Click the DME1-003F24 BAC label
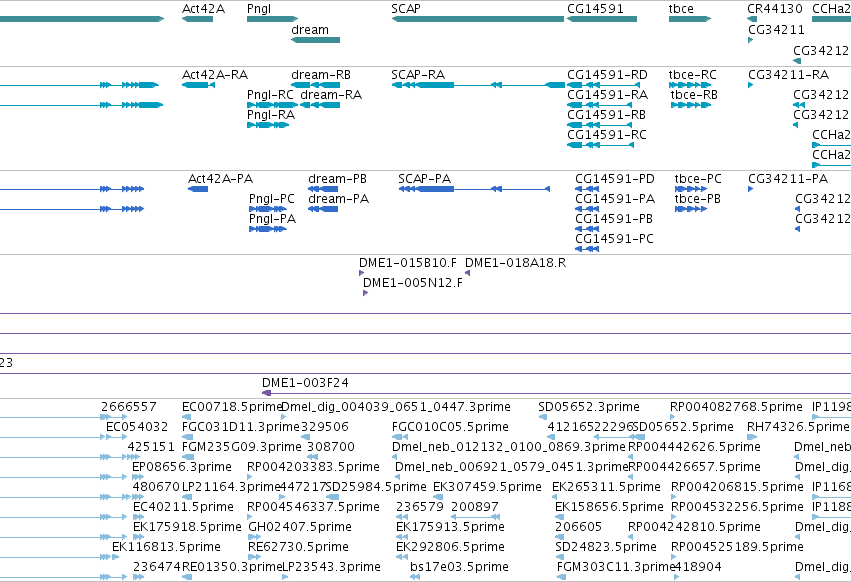The width and height of the screenshot is (851, 582). [305, 383]
